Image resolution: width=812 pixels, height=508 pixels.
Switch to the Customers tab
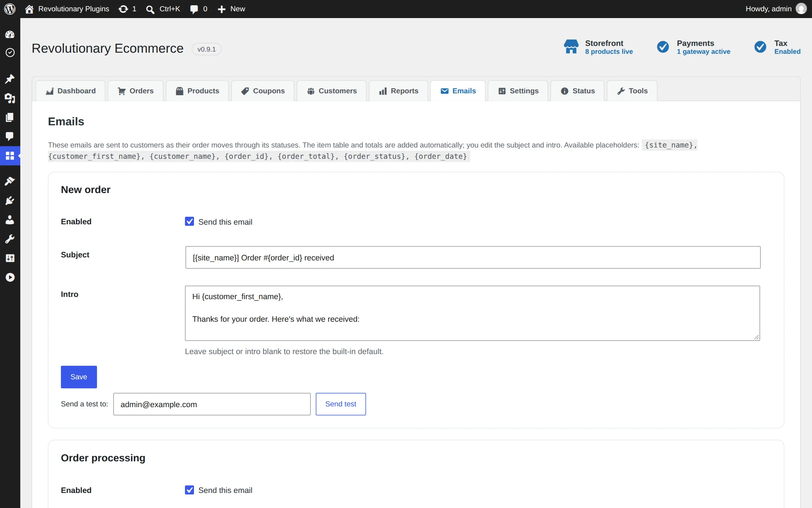[332, 91]
